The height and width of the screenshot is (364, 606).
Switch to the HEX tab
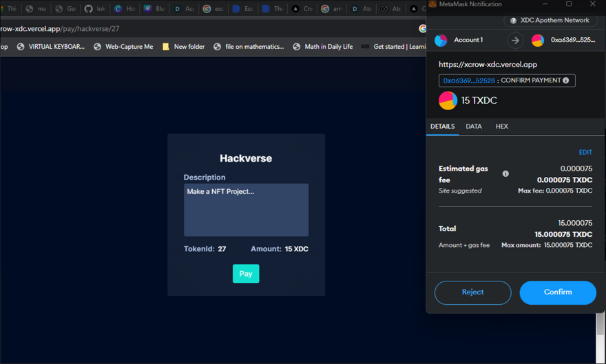pos(502,127)
